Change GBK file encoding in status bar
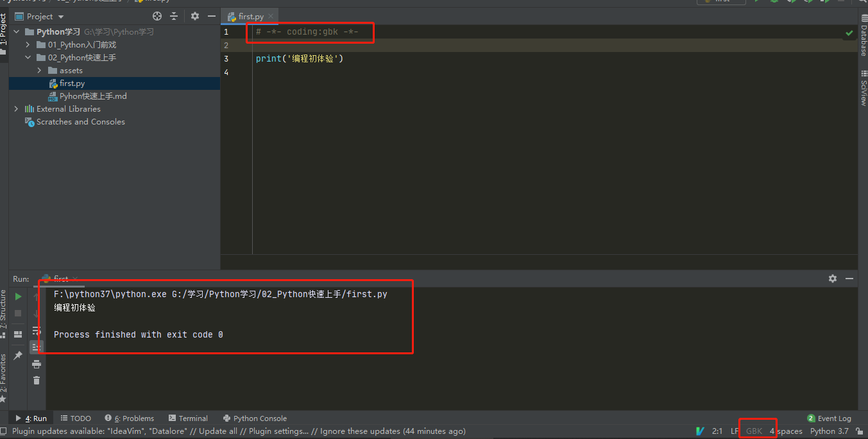This screenshot has width=868, height=439. [x=754, y=431]
